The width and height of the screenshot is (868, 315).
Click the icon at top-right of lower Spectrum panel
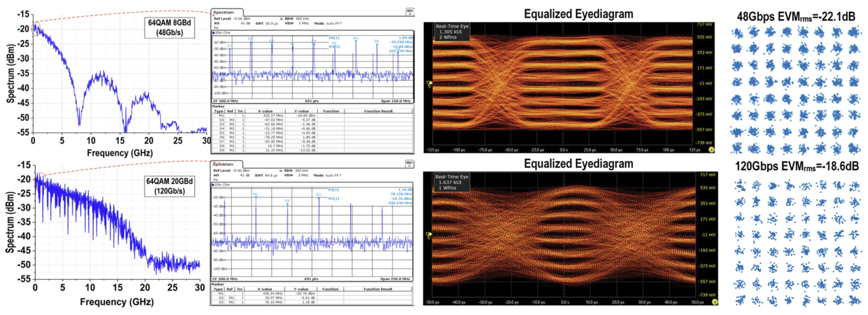[x=409, y=164]
